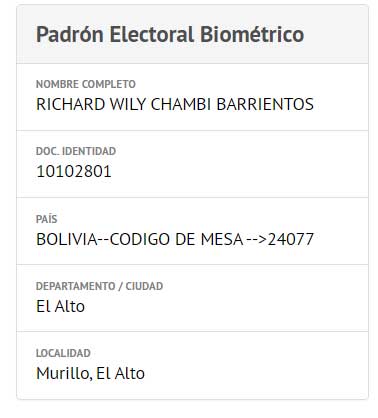Click the word Murillo in locality
378x418 pixels.
tap(63, 373)
